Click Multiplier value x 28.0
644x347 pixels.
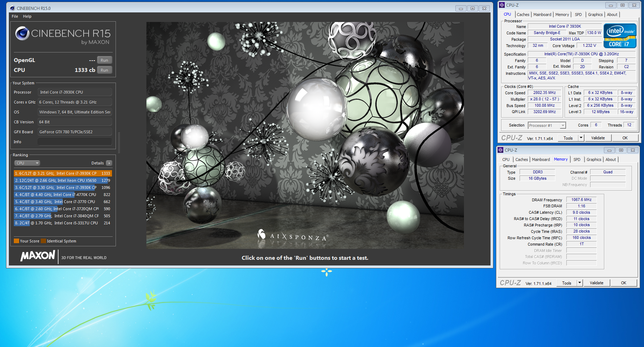544,99
